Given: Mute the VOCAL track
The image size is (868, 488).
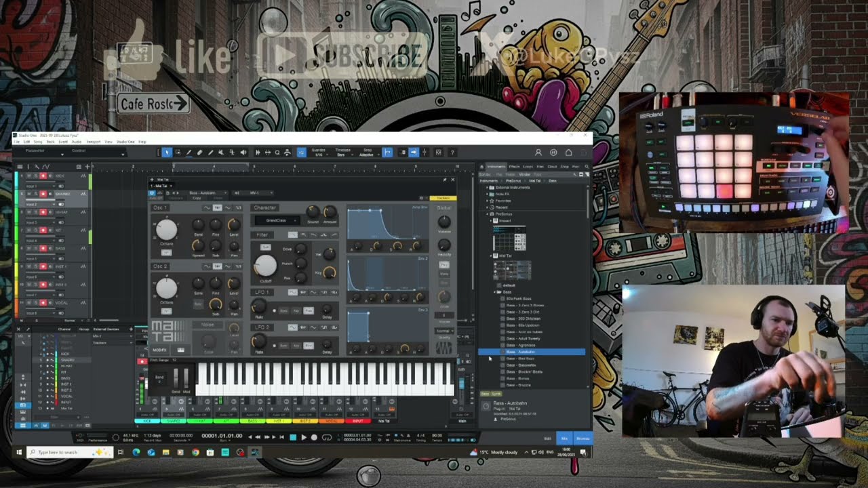Looking at the screenshot, I should (x=28, y=303).
